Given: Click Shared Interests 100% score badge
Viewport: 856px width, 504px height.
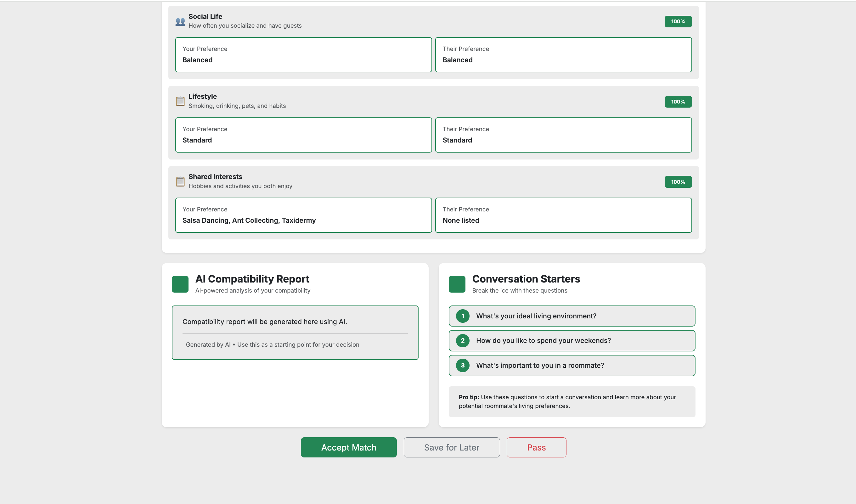Looking at the screenshot, I should 678,182.
